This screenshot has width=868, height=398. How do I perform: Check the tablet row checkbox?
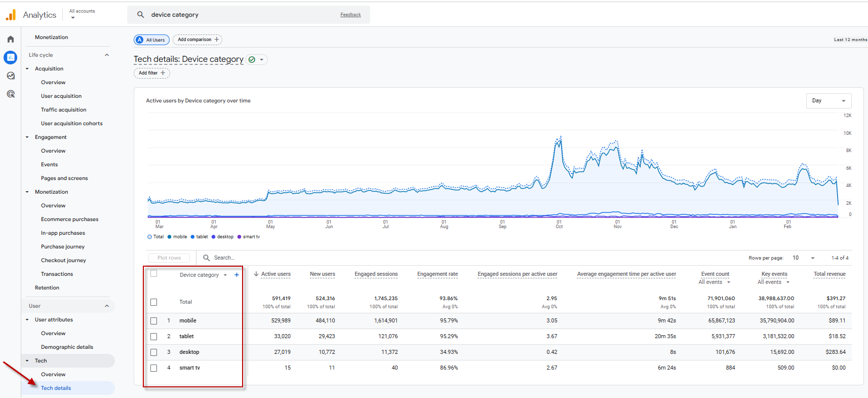pos(154,337)
